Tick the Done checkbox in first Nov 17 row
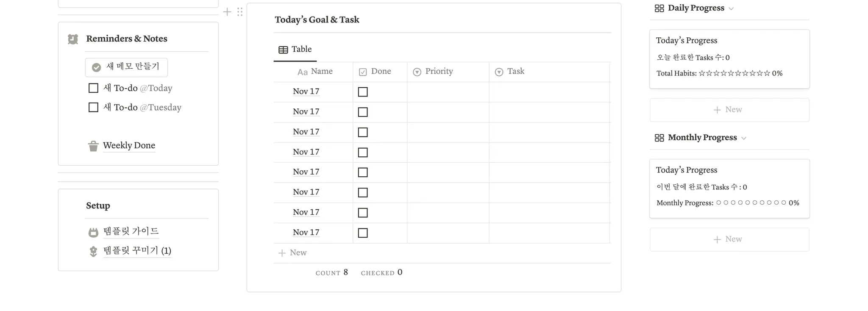The image size is (868, 311). (x=363, y=92)
